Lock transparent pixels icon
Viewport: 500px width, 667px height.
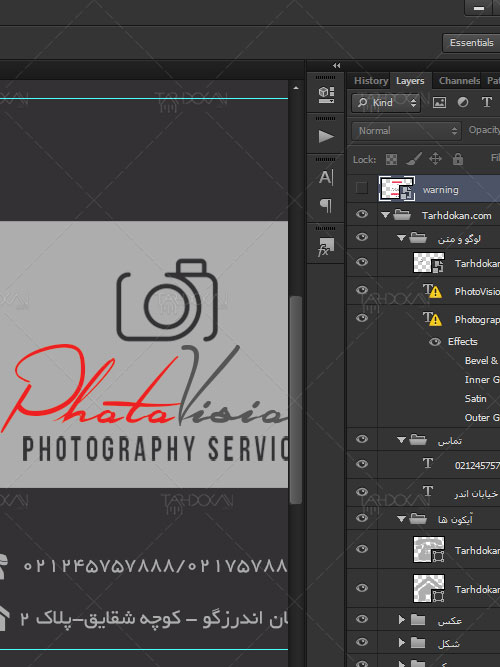click(391, 160)
